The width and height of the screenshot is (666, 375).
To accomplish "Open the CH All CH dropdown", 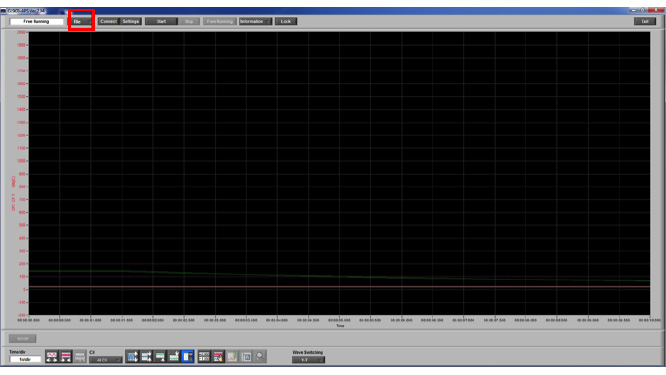I will pos(105,360).
